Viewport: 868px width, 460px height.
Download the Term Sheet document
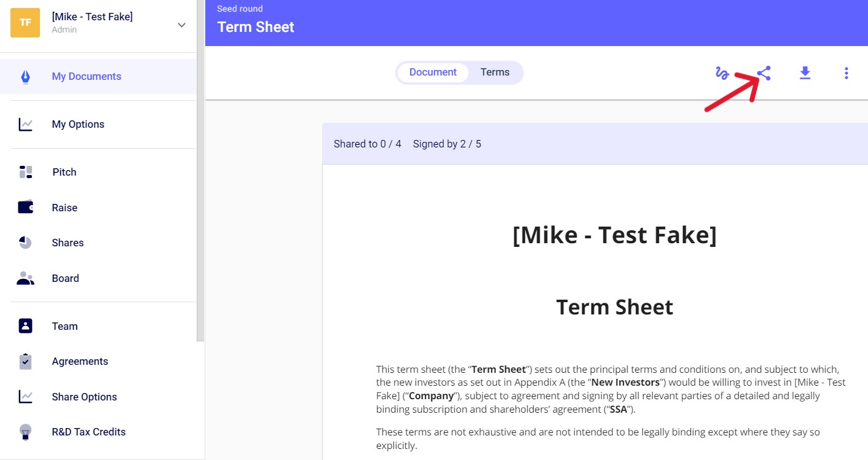pyautogui.click(x=805, y=73)
